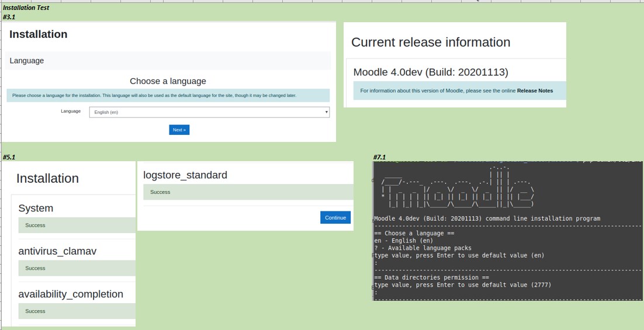644x330 pixels.
Task: Click the Success bar under antivirus_clamav
Action: pyautogui.click(x=77, y=268)
